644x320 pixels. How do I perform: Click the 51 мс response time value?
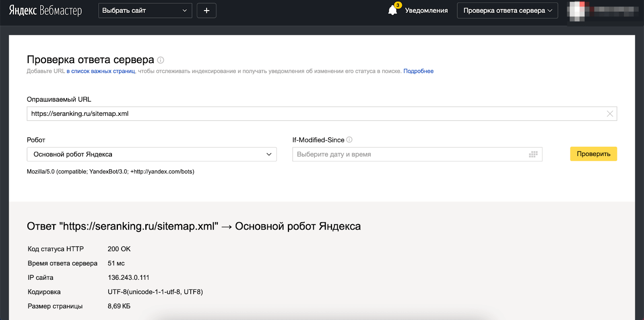[116, 263]
